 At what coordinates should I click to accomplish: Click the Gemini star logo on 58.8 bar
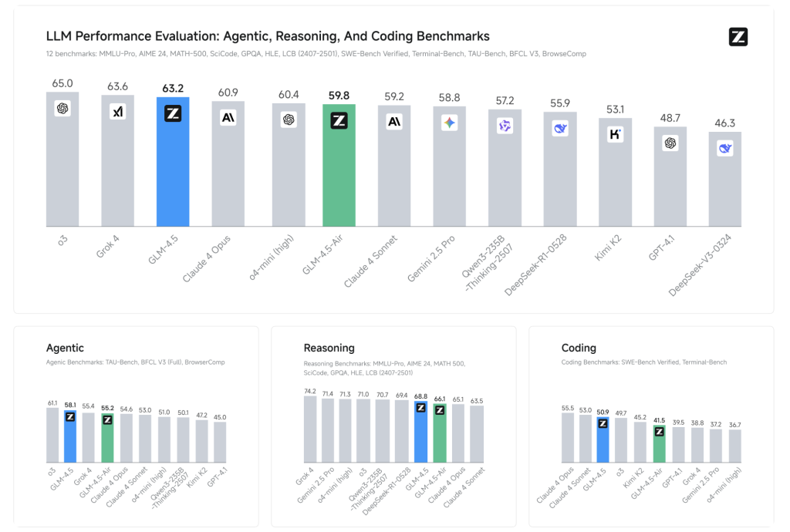click(x=450, y=123)
